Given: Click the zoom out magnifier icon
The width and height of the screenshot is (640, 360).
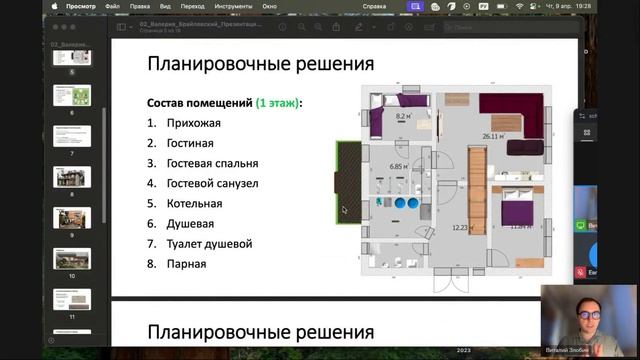Looking at the screenshot, I should tap(301, 27).
